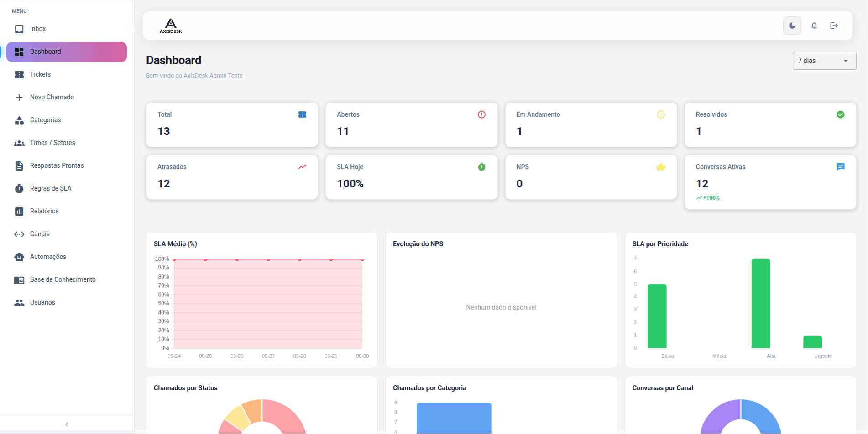Click the Abertos card showing 11
Viewport: 868px width, 434px height.
pyautogui.click(x=411, y=124)
